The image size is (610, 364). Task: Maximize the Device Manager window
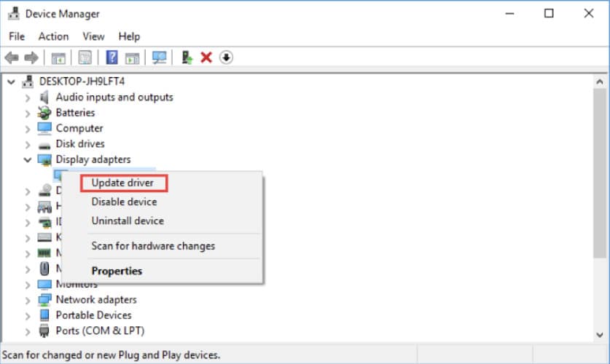549,14
